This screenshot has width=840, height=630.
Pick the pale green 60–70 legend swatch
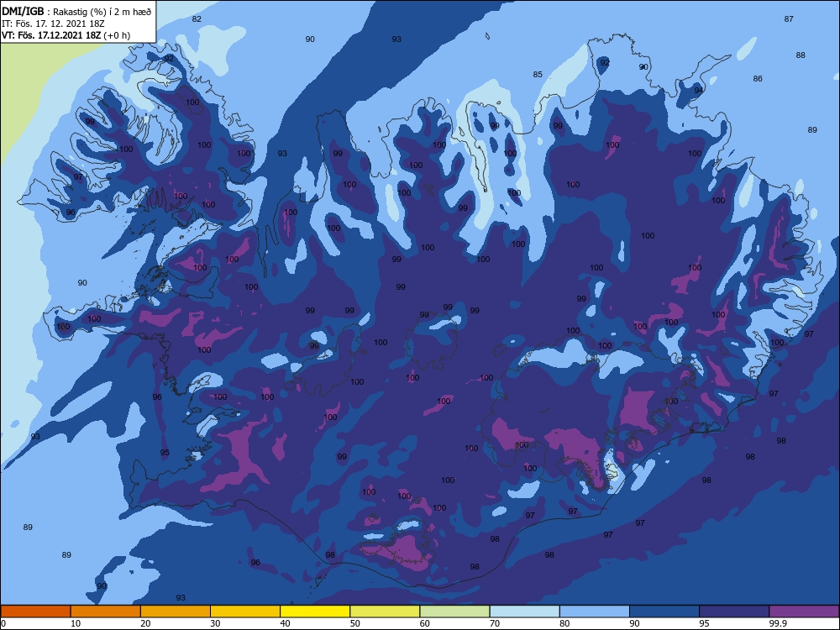point(454,612)
